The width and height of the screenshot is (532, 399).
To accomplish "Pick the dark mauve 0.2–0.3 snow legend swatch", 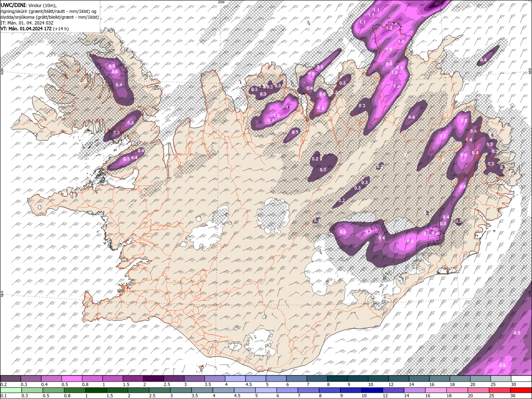I will click(10, 379).
